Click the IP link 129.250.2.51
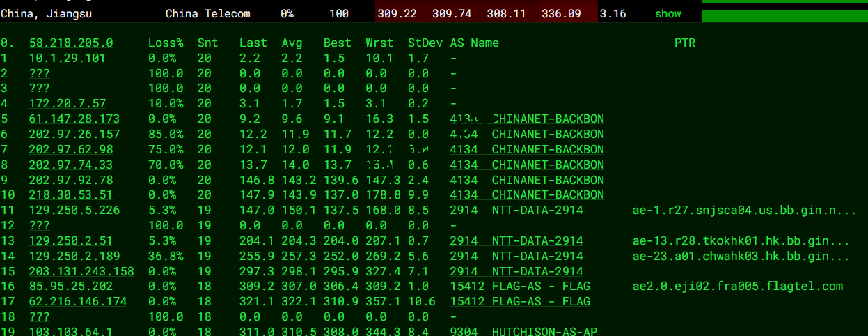Image resolution: width=868 pixels, height=336 pixels. tap(71, 241)
